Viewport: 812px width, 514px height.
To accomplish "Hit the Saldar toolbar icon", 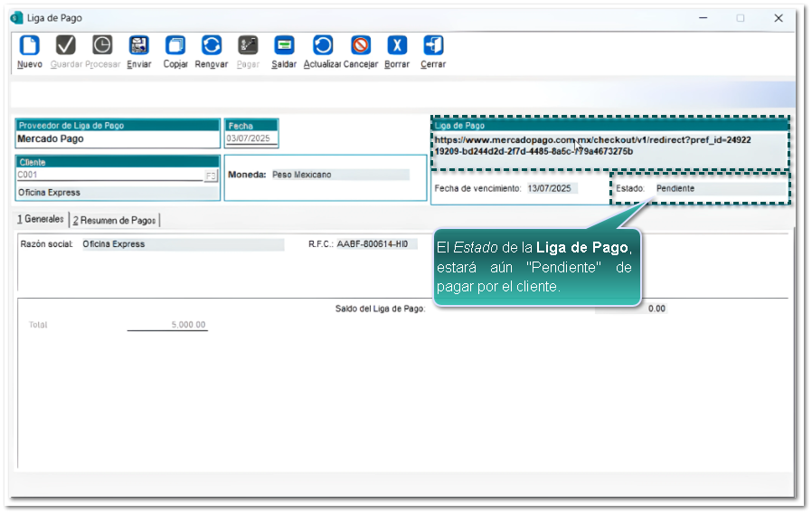I will click(x=284, y=46).
